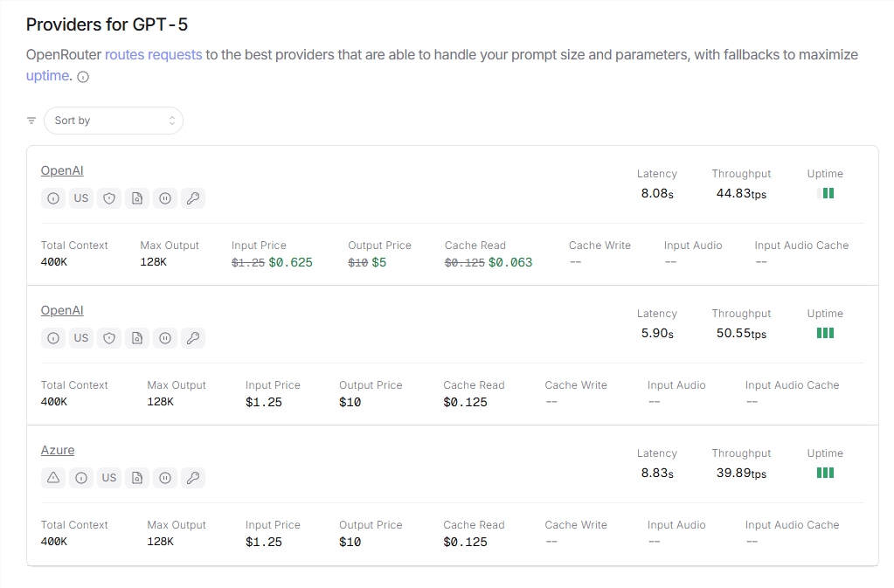
Task: Click the info icon after the uptime link
Action: (x=83, y=77)
